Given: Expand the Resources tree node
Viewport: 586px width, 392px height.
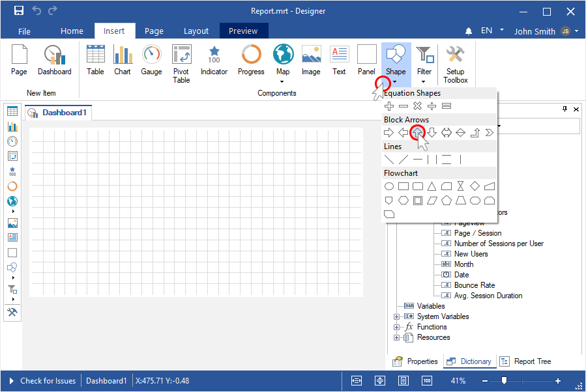Looking at the screenshot, I should (x=396, y=337).
